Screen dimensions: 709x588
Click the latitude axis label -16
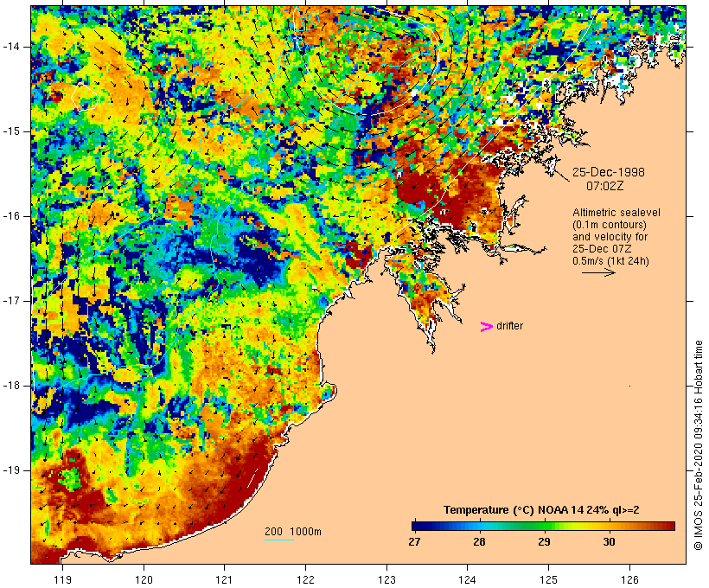(10, 216)
